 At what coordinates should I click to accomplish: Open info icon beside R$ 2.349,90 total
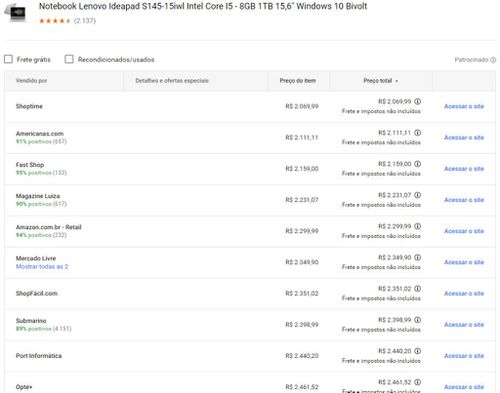pyautogui.click(x=417, y=257)
